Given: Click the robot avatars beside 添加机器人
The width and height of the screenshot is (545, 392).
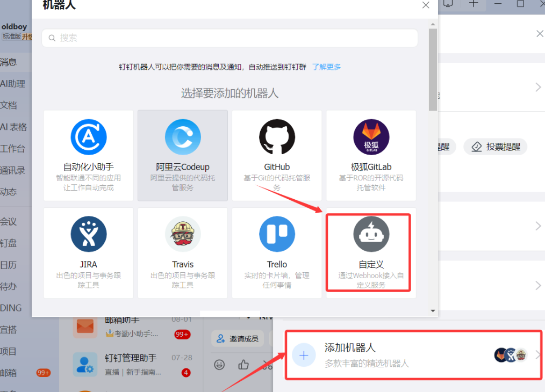Looking at the screenshot, I should tap(511, 355).
